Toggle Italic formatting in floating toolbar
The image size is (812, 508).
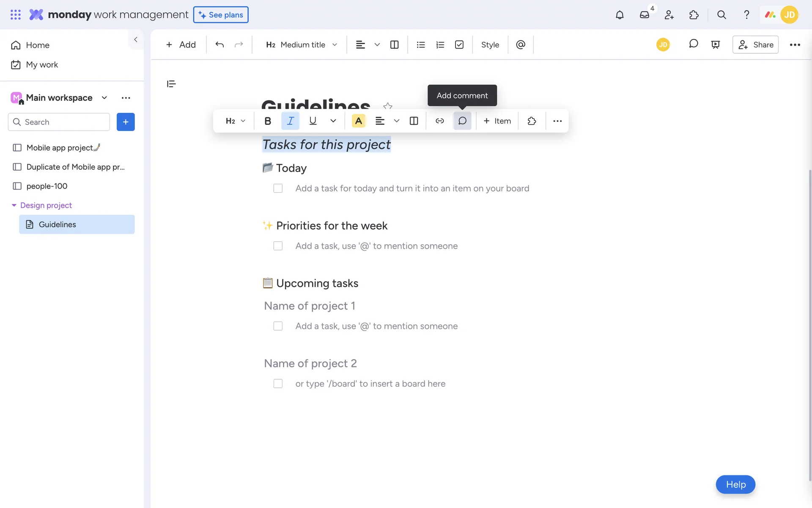290,121
